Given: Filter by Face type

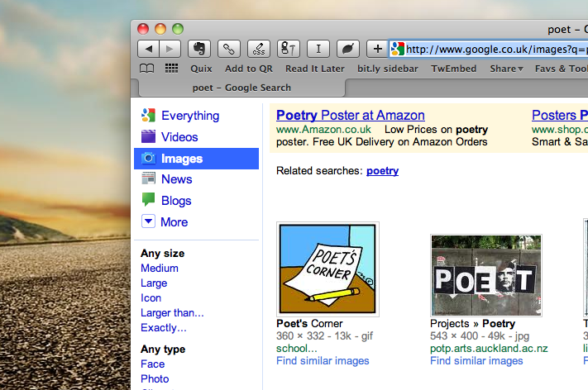Looking at the screenshot, I should 153,364.
